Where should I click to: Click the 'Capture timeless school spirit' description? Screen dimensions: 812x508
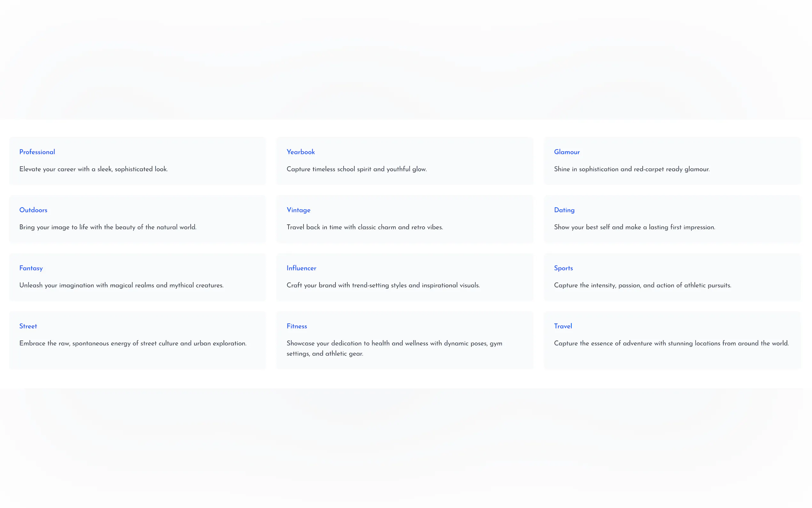click(x=356, y=169)
